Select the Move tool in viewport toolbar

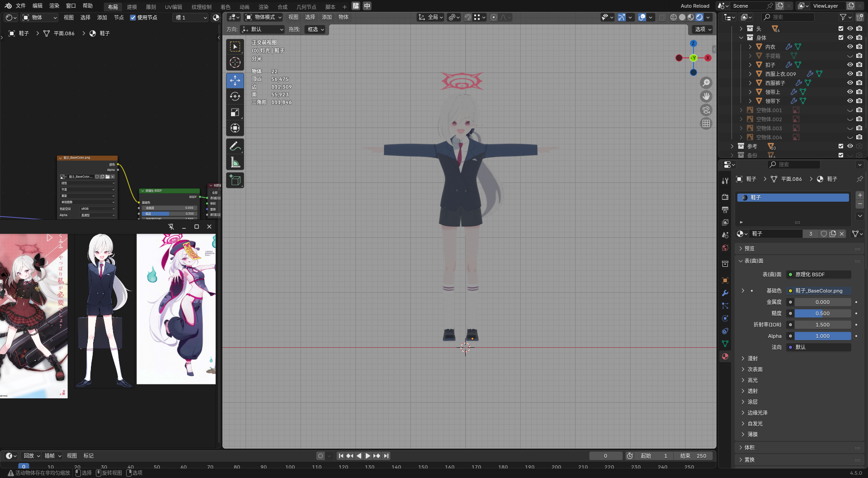[x=235, y=80]
